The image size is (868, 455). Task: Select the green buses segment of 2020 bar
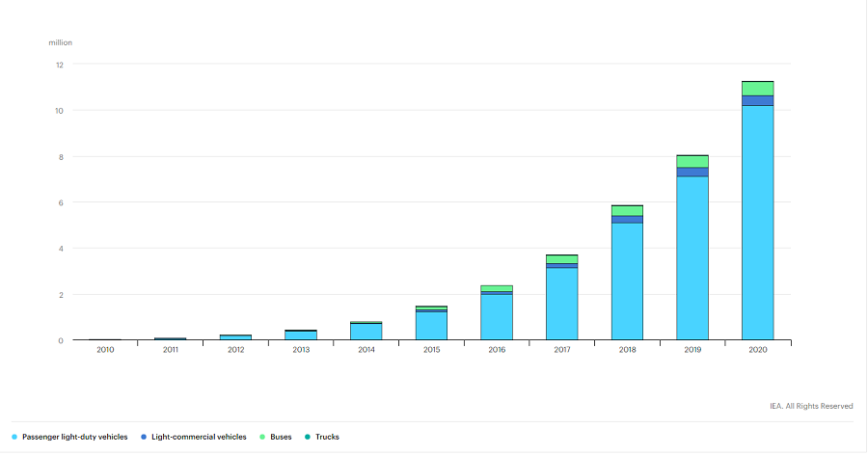757,89
